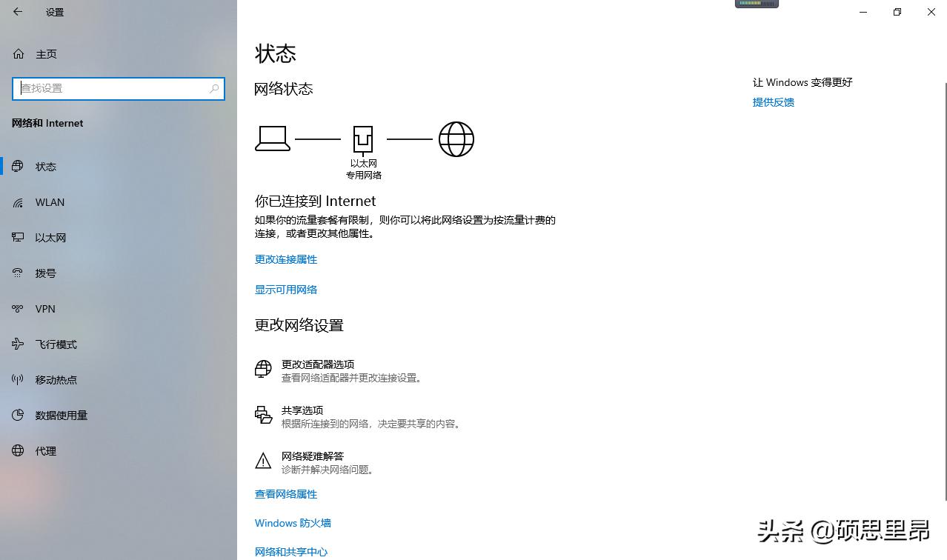This screenshot has height=560, width=947.
Task: Click the 以太网 network diagram icon
Action: pos(363,138)
